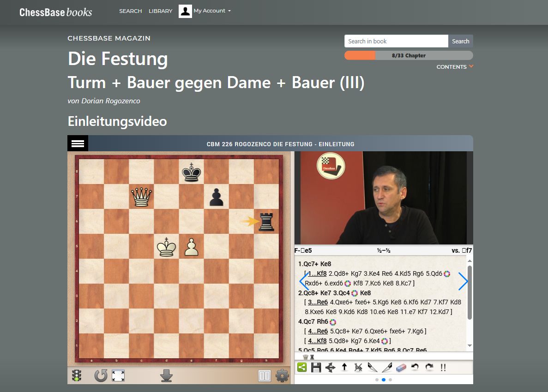The height and width of the screenshot is (392, 548).
Task: Click the download arrow below the board
Action: coord(166,376)
